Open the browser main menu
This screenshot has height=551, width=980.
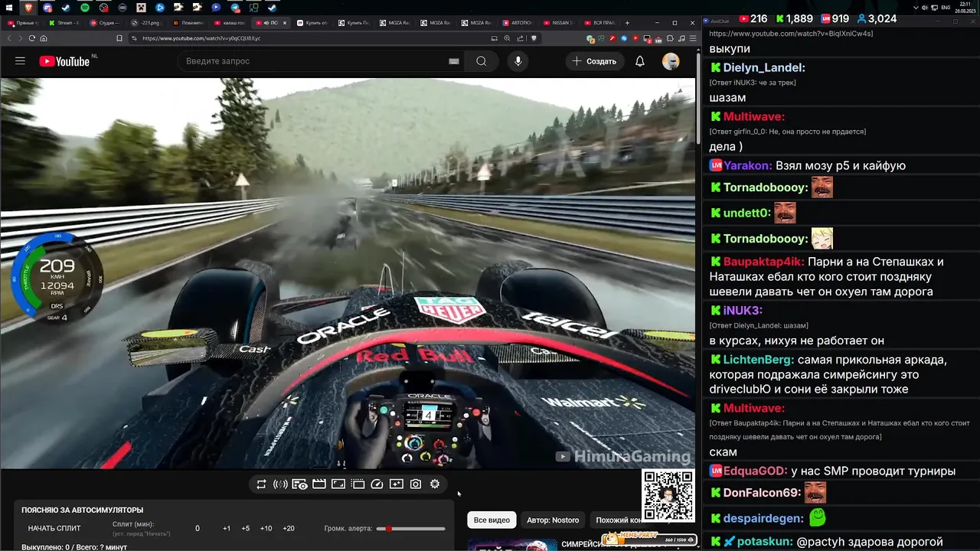click(694, 38)
